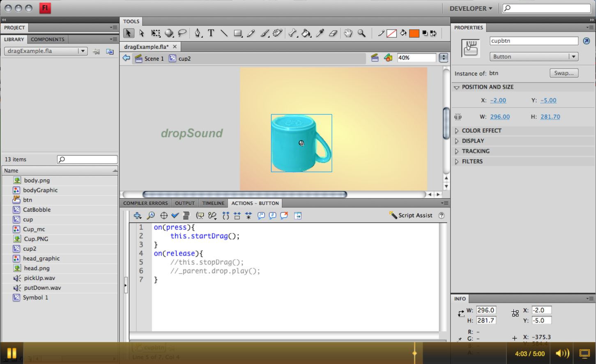Viewport: 596px width, 364px height.
Task: Select the Line tool
Action: click(224, 33)
